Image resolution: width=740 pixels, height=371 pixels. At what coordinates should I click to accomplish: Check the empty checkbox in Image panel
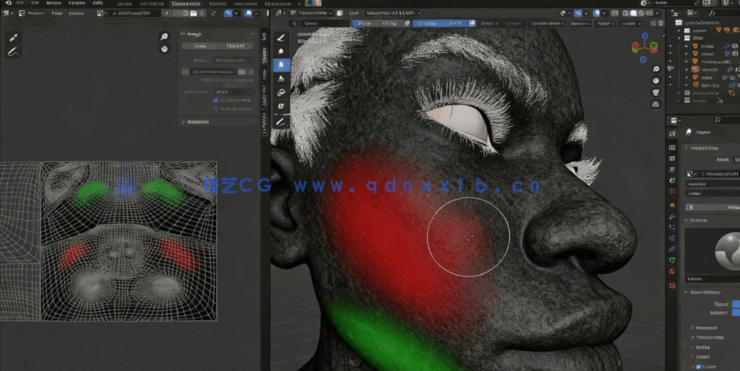pyautogui.click(x=216, y=109)
